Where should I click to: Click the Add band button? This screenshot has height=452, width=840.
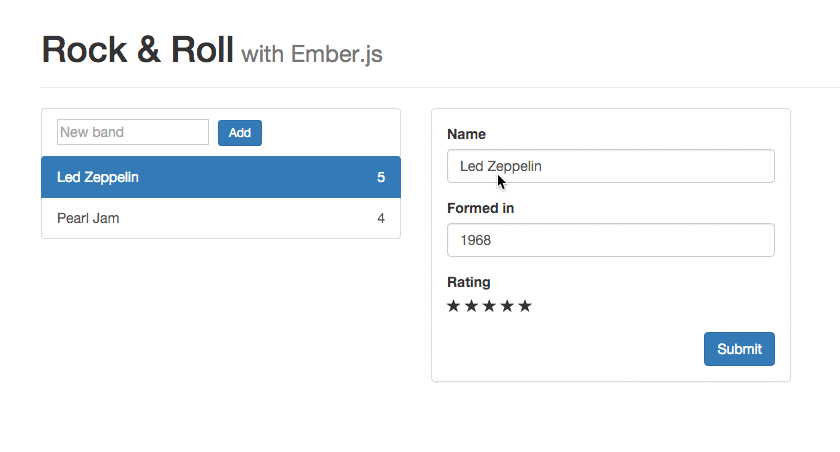[240, 133]
